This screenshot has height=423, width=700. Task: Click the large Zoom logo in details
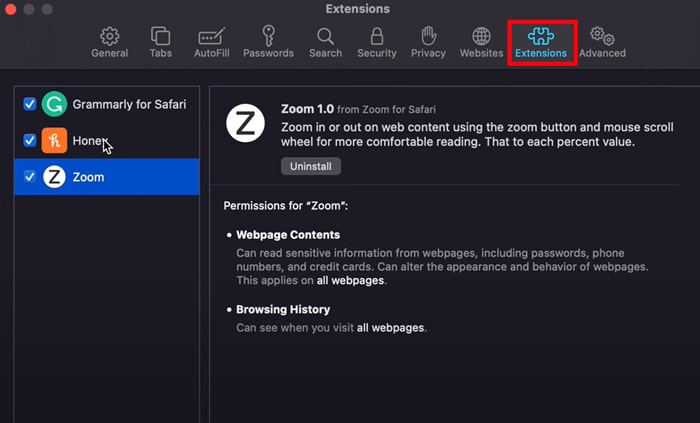point(245,123)
